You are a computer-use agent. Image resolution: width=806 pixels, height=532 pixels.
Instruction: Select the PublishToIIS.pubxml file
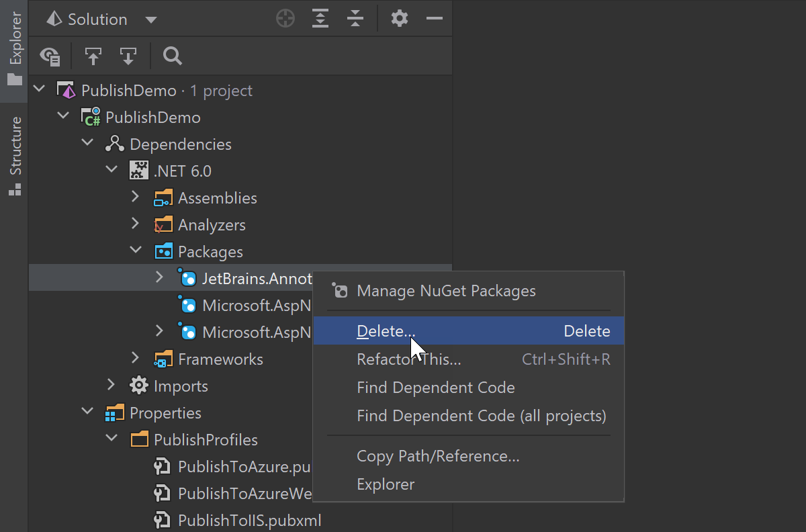(249, 521)
